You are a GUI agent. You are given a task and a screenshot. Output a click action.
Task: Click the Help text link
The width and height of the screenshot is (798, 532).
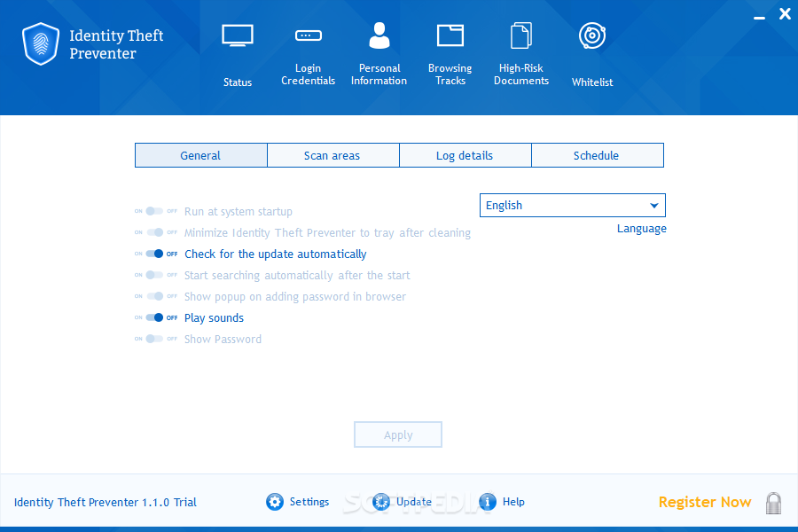pos(513,502)
